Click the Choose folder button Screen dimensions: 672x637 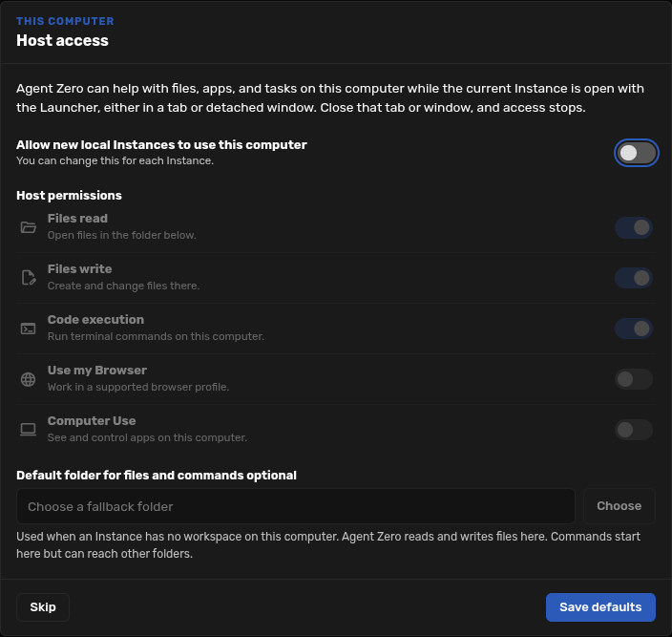(619, 506)
